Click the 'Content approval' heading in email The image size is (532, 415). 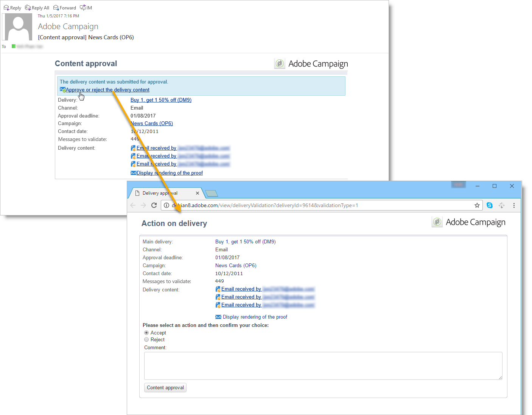(x=86, y=63)
